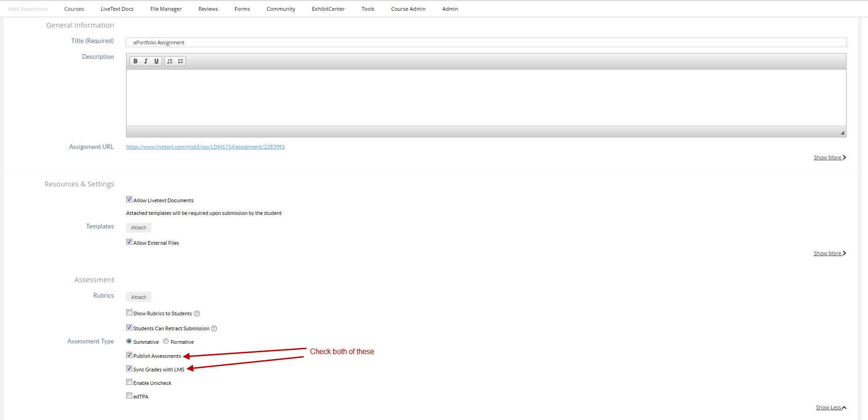
Task: Enable Show Rubrics to Students checkbox
Action: coord(129,313)
